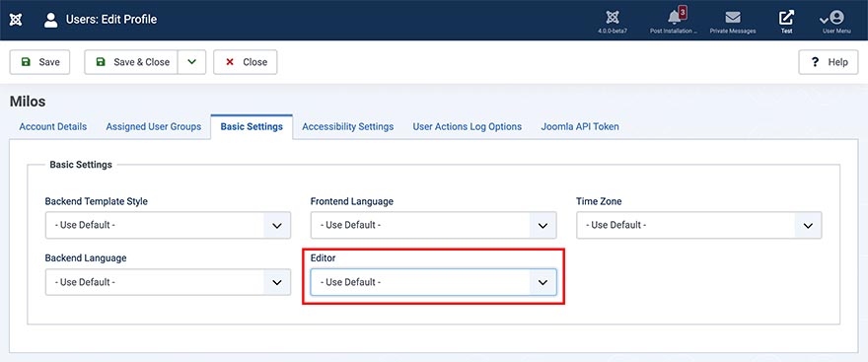868x362 pixels.
Task: Switch to the Assigned User Groups tab
Action: click(x=153, y=127)
